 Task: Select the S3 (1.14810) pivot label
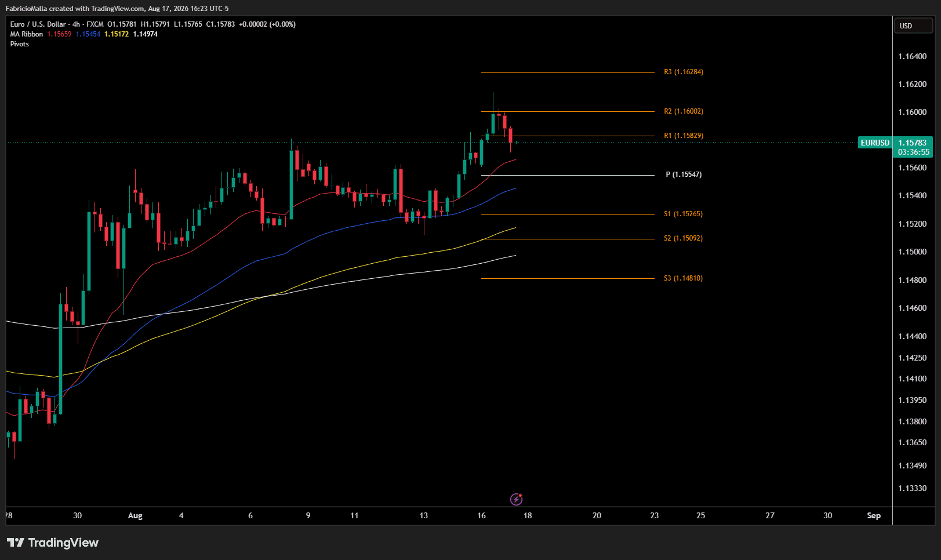point(683,278)
